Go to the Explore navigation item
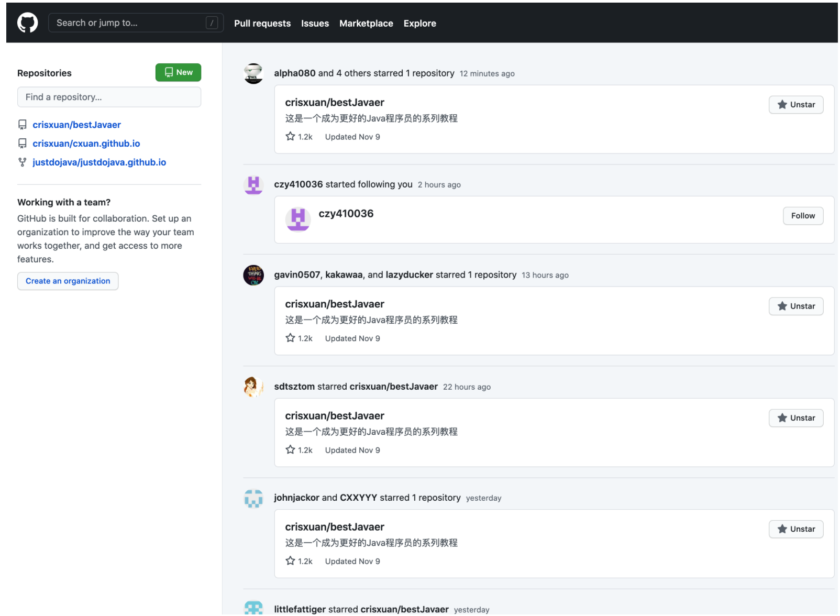 419,24
